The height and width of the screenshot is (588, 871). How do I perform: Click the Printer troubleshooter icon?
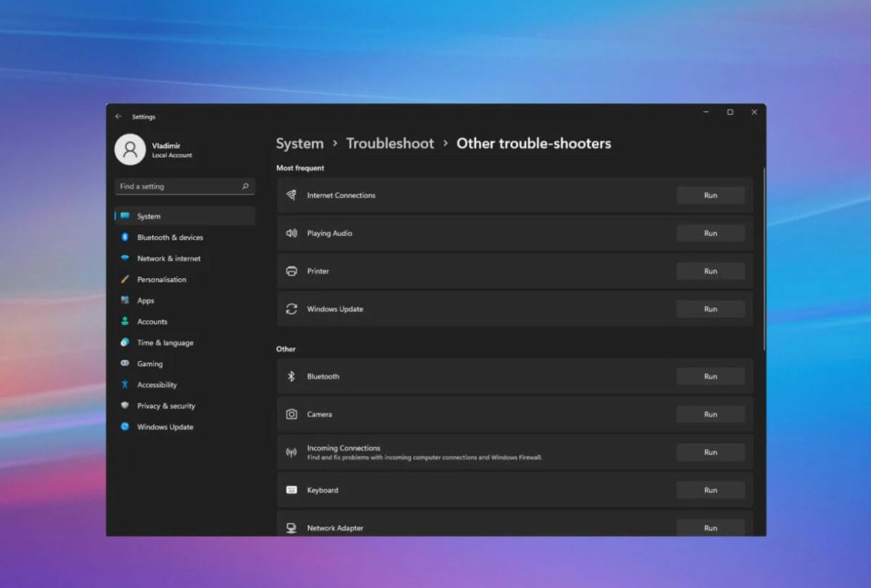pos(292,271)
